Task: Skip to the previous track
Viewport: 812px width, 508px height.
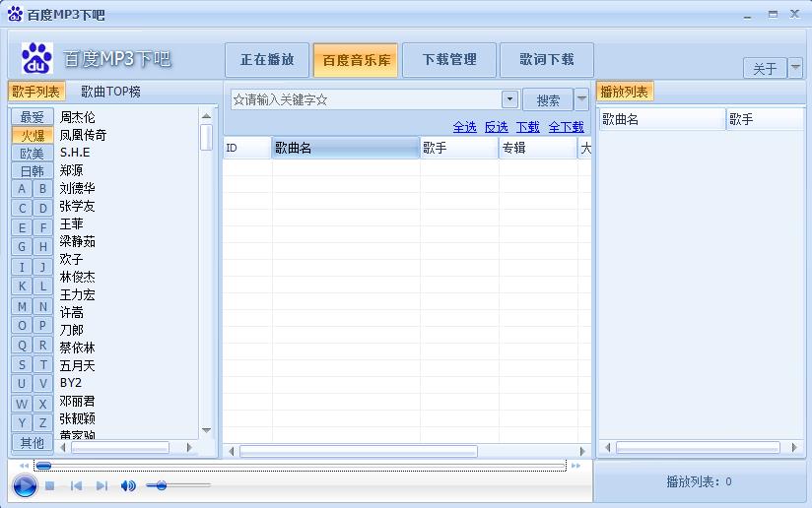Action: coord(76,485)
